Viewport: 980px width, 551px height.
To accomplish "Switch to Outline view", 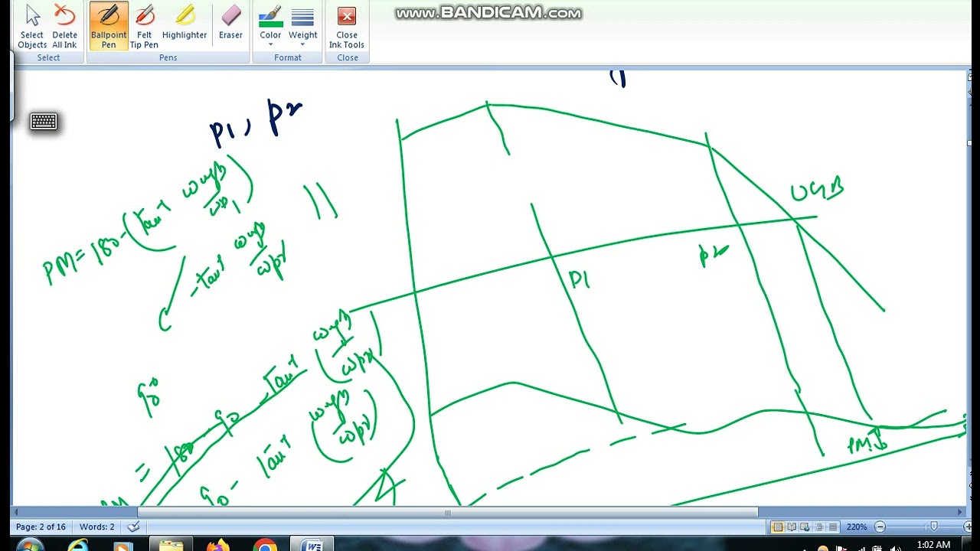I will tap(819, 527).
